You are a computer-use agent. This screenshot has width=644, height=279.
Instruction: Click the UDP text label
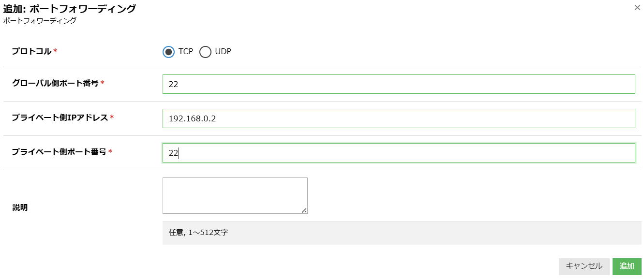[x=223, y=52]
